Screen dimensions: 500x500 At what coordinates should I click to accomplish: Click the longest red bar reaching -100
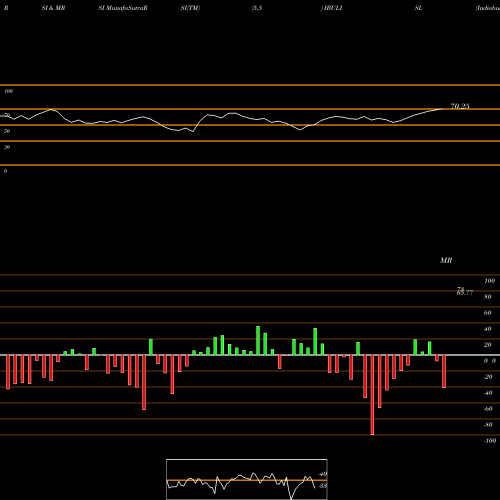(372, 395)
